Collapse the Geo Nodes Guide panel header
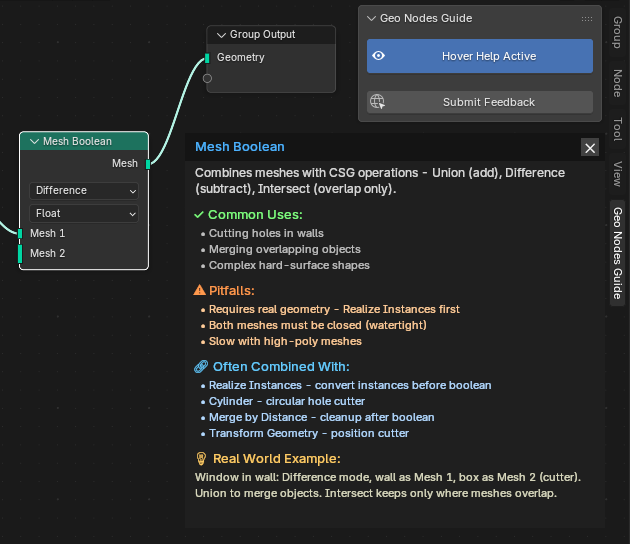Screen dimensions: 630x544 pos(371,18)
